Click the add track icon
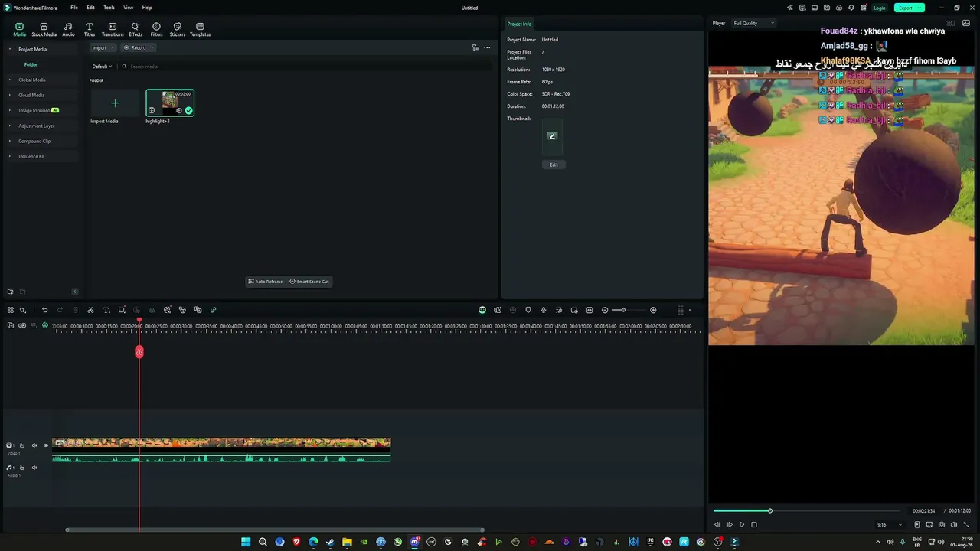980x551 pixels. [x=10, y=326]
